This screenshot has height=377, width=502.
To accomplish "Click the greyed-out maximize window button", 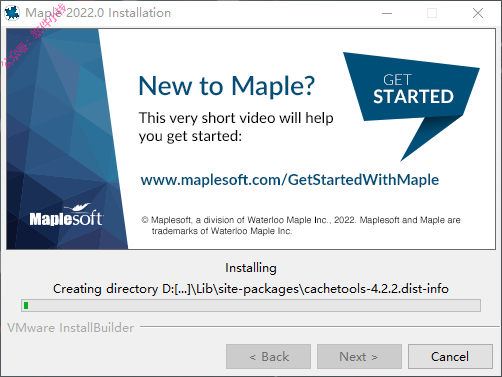I will pos(432,13).
